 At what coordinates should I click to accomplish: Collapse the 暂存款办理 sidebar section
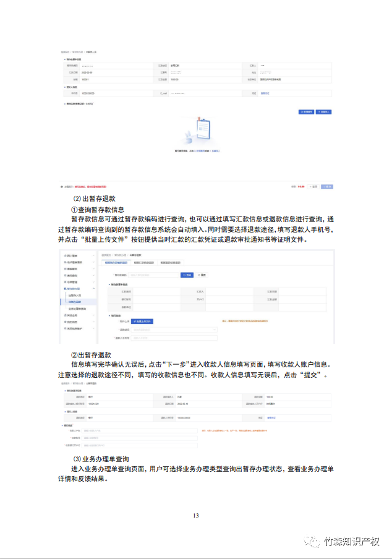[x=94, y=289]
